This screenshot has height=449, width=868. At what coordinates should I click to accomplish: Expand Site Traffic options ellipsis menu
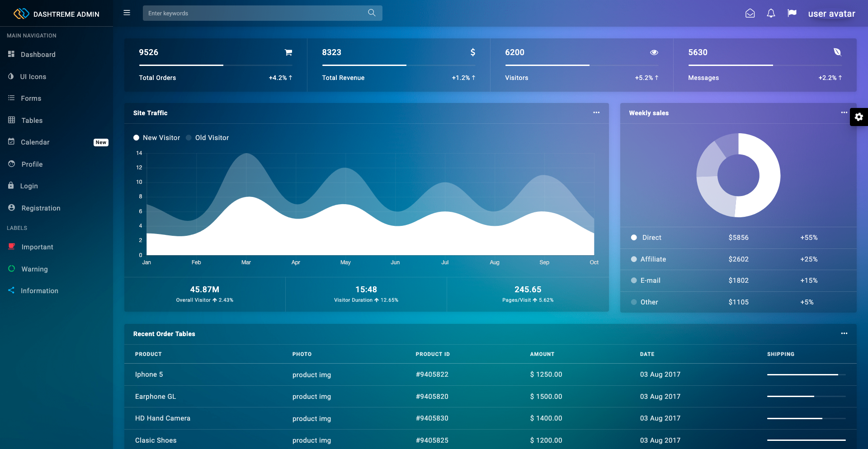coord(596,112)
